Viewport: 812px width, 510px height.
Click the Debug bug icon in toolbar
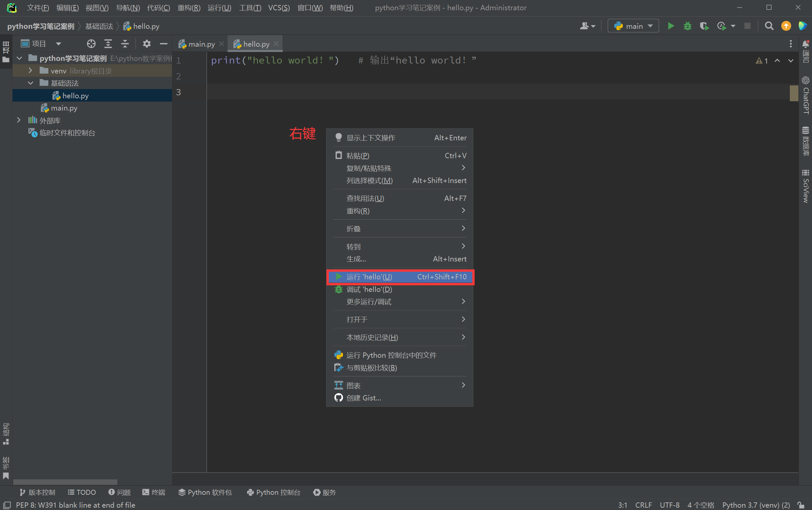pos(687,26)
